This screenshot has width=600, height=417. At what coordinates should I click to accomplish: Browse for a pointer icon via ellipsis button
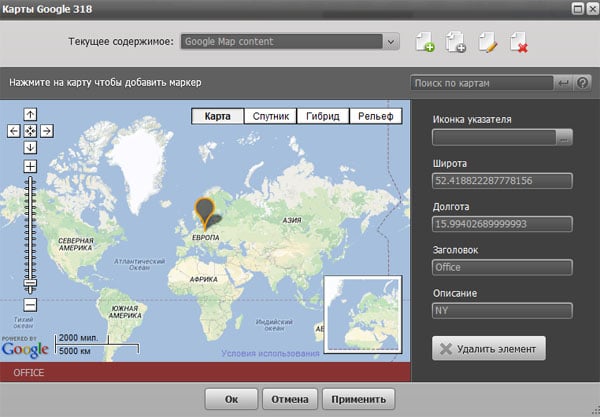[564, 138]
